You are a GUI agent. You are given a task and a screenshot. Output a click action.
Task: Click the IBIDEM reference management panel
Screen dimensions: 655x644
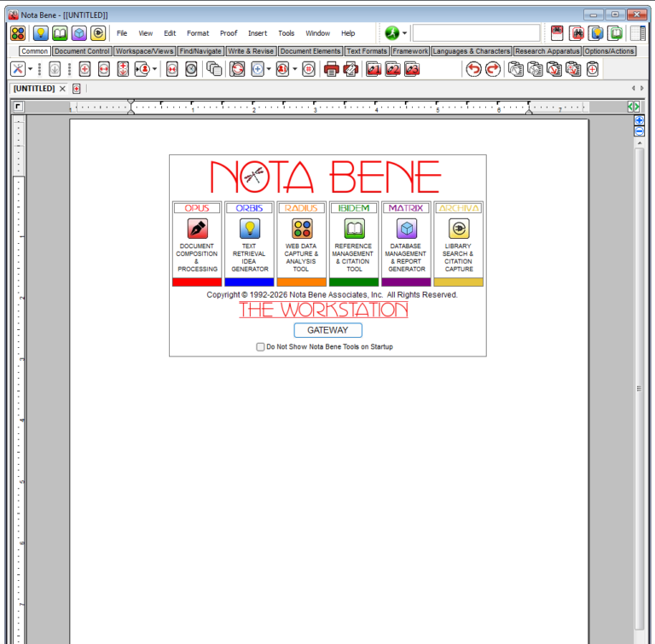[x=354, y=244]
